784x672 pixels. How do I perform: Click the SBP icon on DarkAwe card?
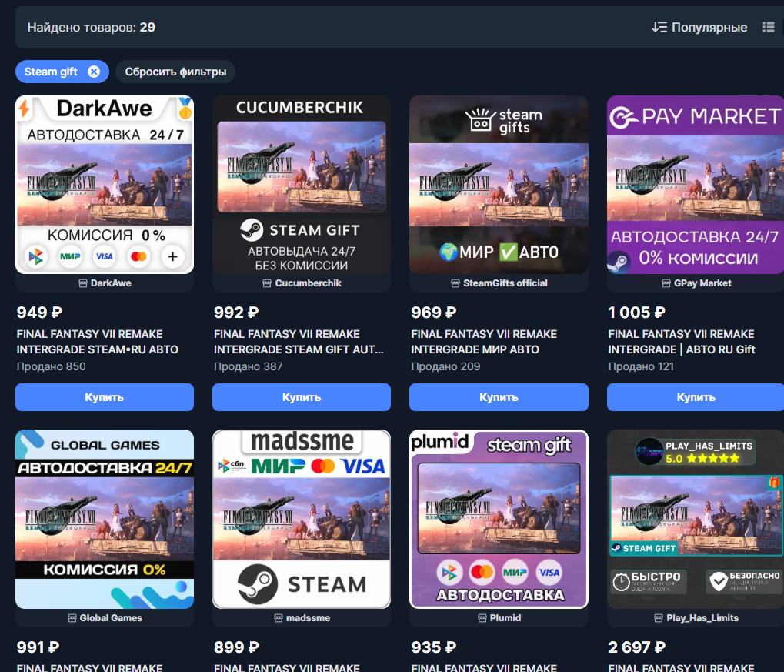point(36,256)
